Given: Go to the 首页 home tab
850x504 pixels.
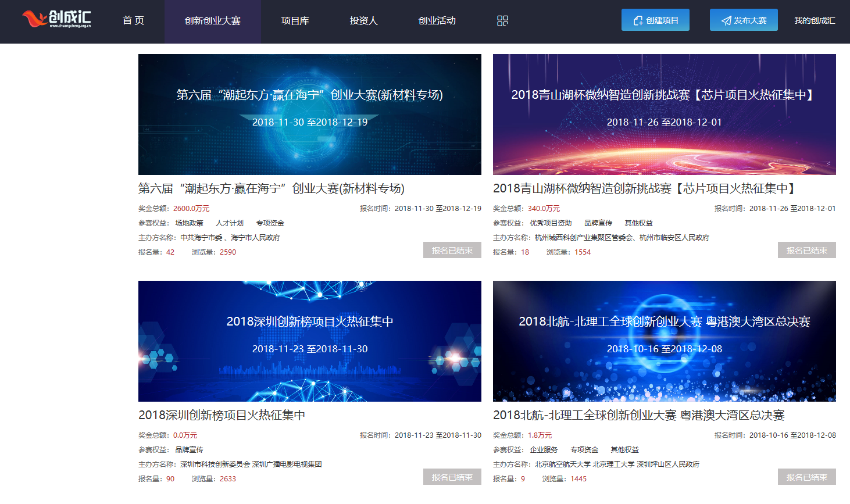Looking at the screenshot, I should pyautogui.click(x=133, y=21).
